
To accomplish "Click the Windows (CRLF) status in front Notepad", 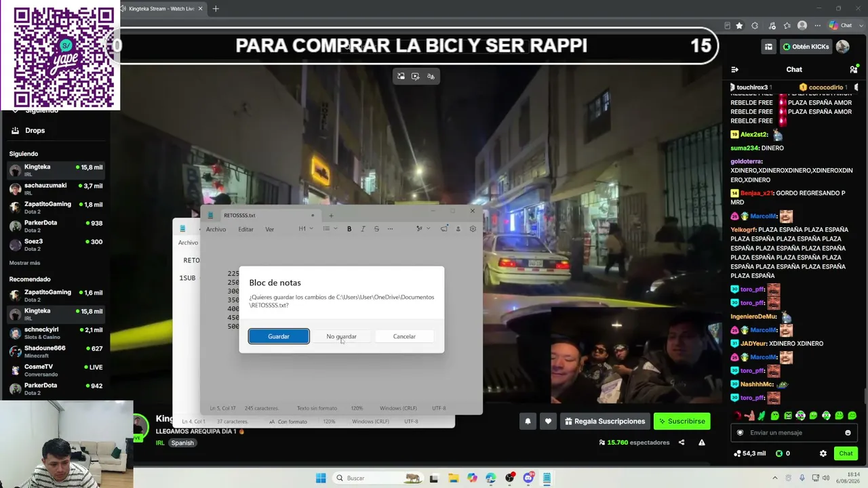I will pyautogui.click(x=398, y=408).
